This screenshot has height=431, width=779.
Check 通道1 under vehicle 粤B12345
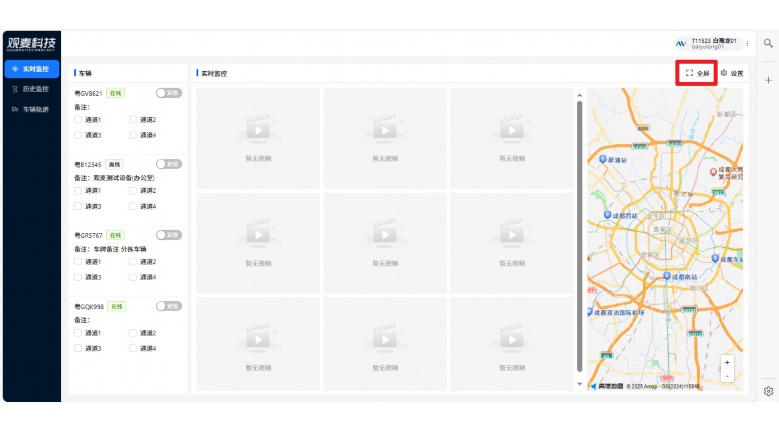coord(78,191)
